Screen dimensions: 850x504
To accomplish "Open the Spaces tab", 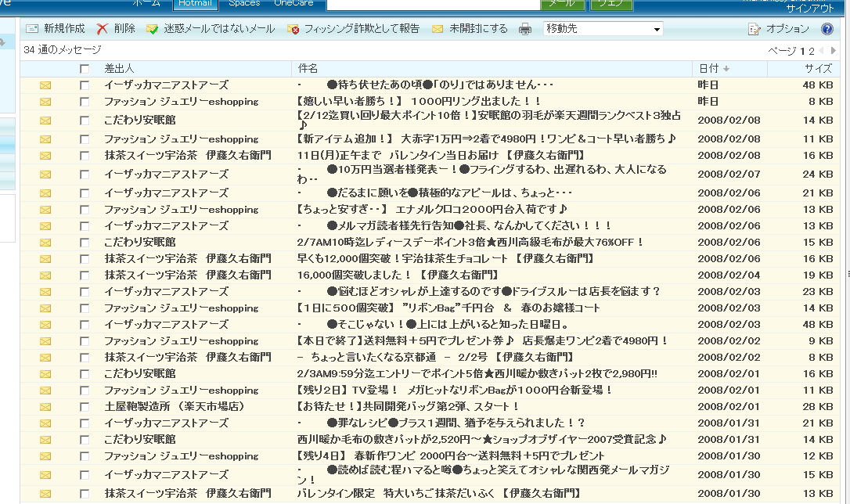I will click(244, 2).
